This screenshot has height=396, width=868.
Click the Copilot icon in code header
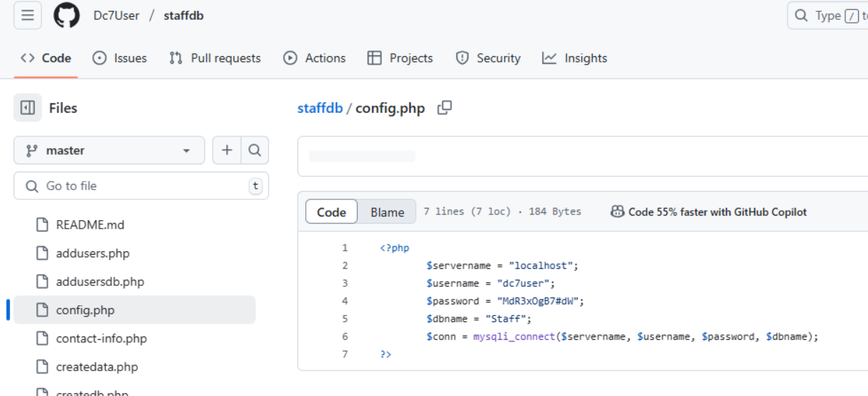[617, 211]
